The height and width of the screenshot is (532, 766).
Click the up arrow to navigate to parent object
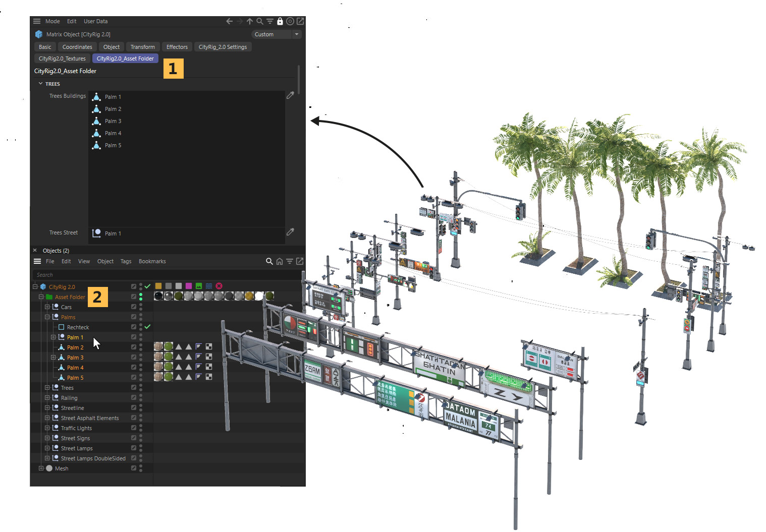coord(249,21)
